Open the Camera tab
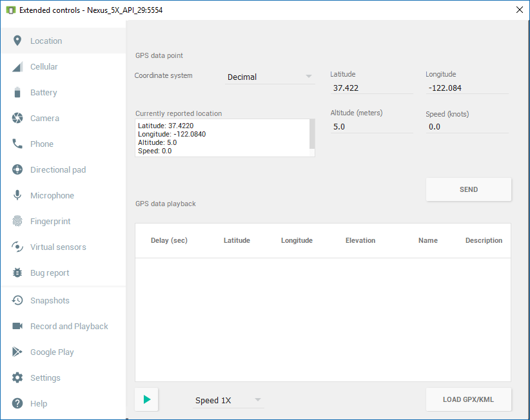Screen dimensions: 530x420 click(63, 118)
